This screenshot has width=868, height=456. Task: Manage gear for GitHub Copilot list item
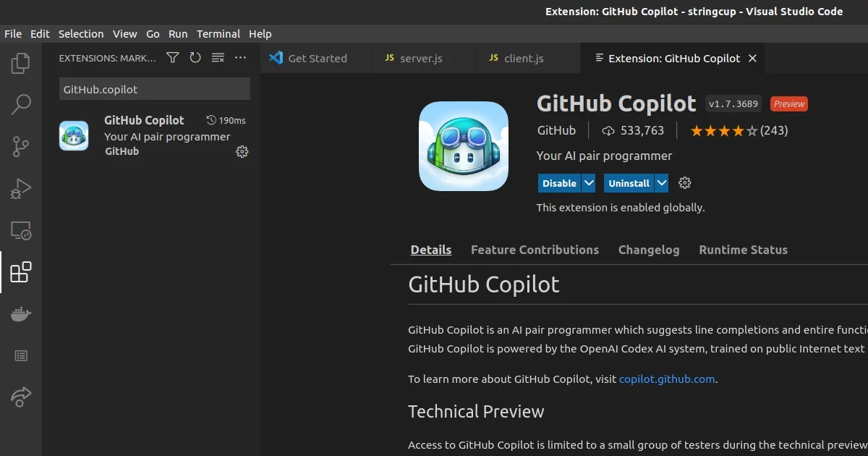(x=242, y=151)
